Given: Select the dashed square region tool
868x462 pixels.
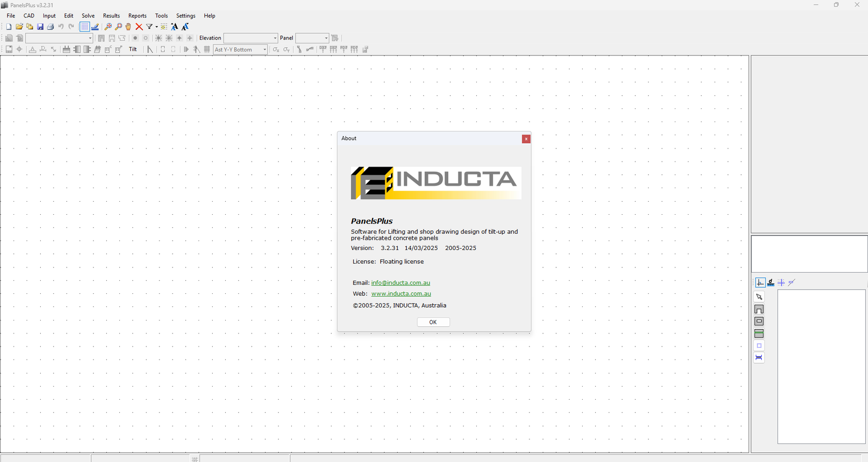Looking at the screenshot, I should tap(759, 345).
